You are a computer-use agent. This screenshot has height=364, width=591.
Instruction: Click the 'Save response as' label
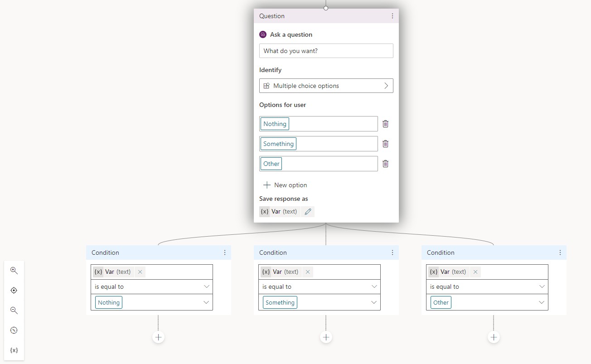[284, 199]
